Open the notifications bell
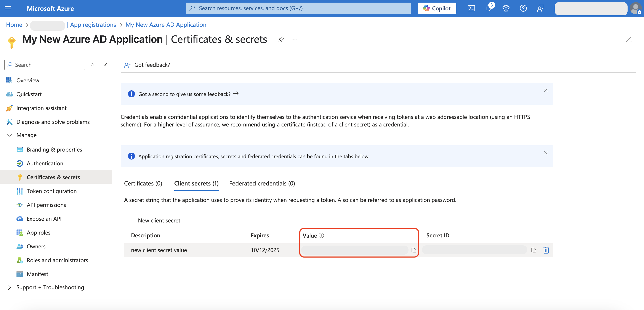 489,8
